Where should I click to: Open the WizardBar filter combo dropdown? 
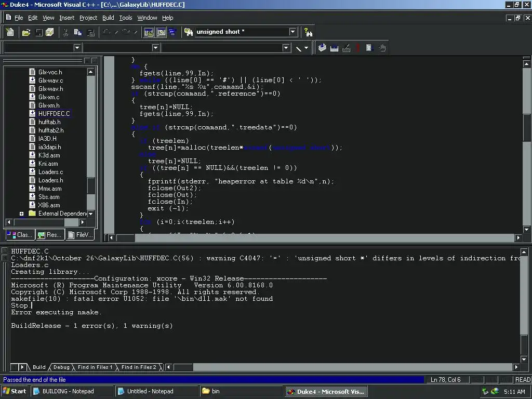pyautogui.click(x=155, y=48)
